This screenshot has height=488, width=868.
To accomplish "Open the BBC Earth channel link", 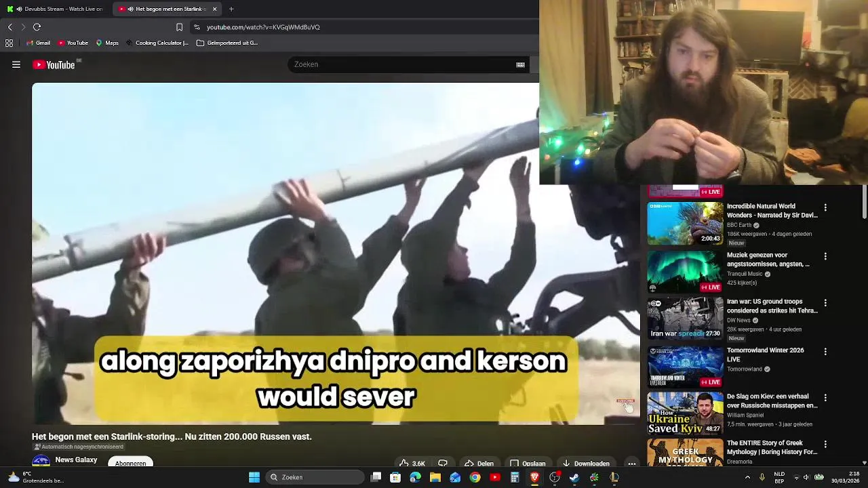I will pyautogui.click(x=739, y=225).
